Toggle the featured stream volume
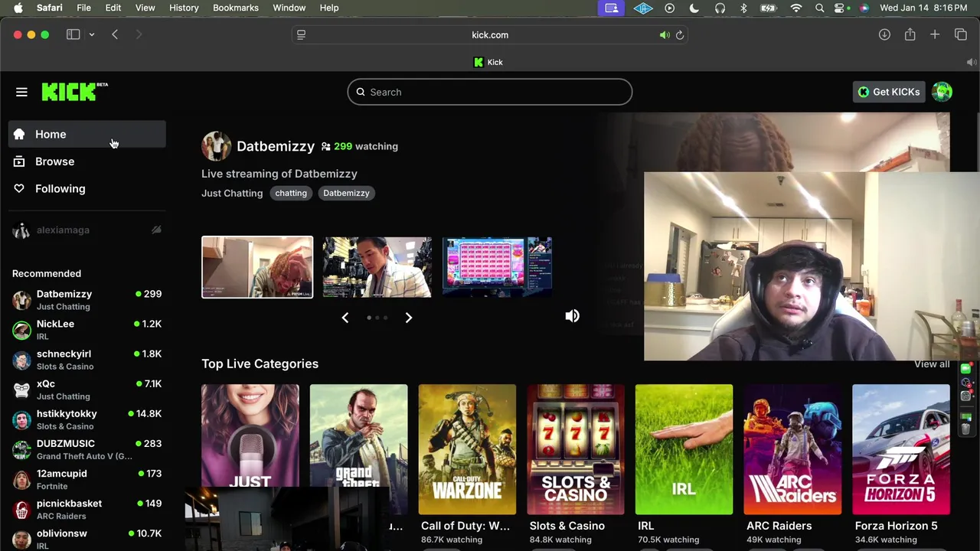Viewport: 980px width, 551px height. 572,316
